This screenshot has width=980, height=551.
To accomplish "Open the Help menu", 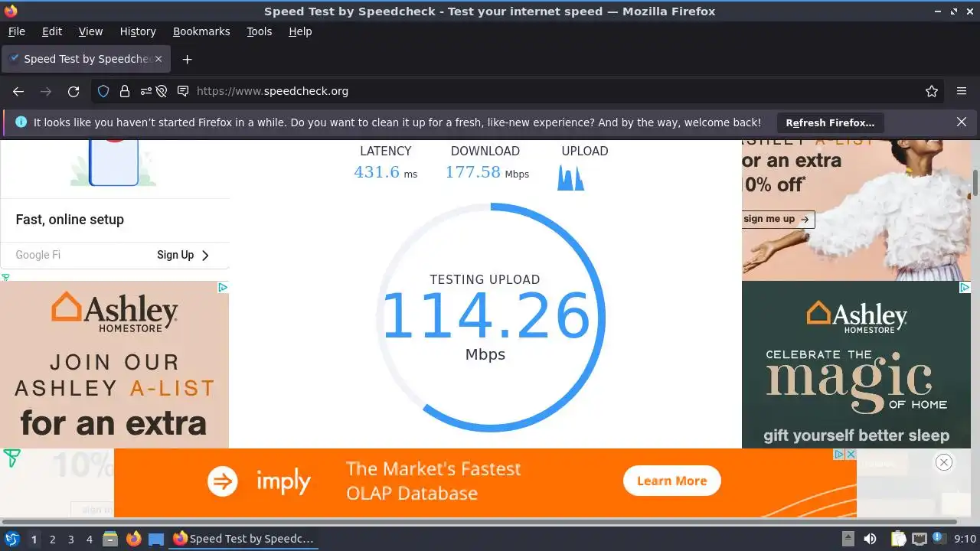I will pyautogui.click(x=300, y=31).
